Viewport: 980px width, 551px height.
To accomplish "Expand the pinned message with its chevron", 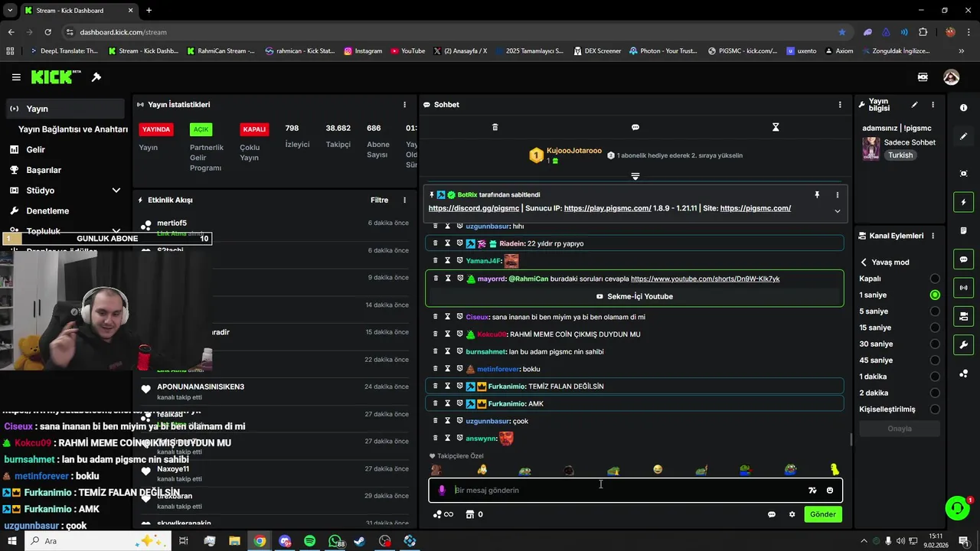I will [837, 211].
